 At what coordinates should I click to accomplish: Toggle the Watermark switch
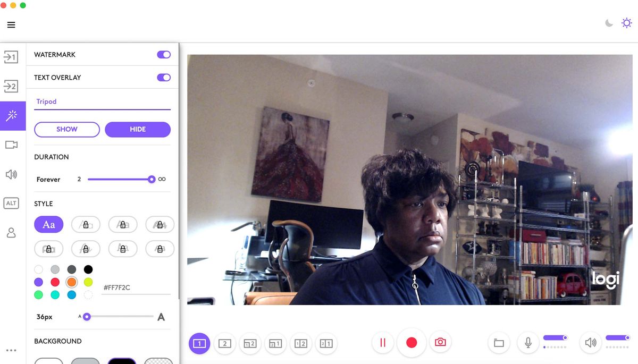[x=164, y=55]
